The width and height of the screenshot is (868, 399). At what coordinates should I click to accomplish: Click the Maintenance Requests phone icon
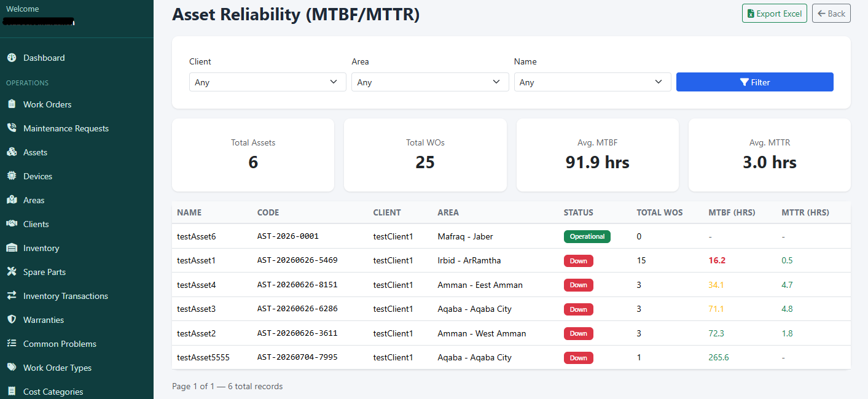point(11,128)
